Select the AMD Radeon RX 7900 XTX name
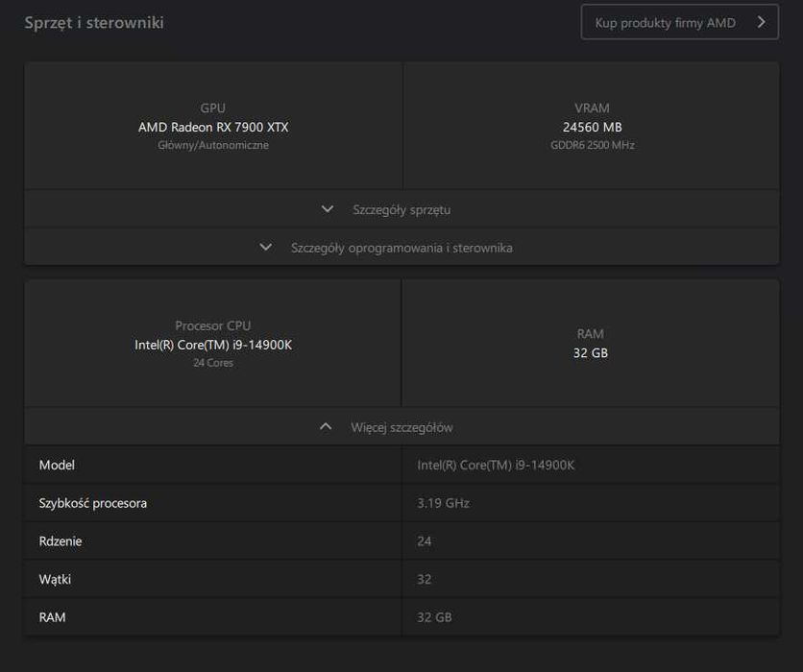The height and width of the screenshot is (672, 803). pos(213,127)
